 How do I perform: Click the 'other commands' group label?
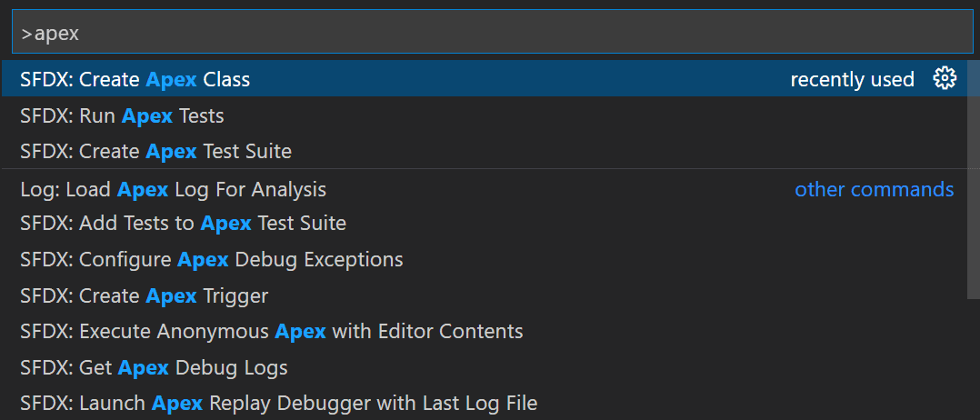[874, 189]
